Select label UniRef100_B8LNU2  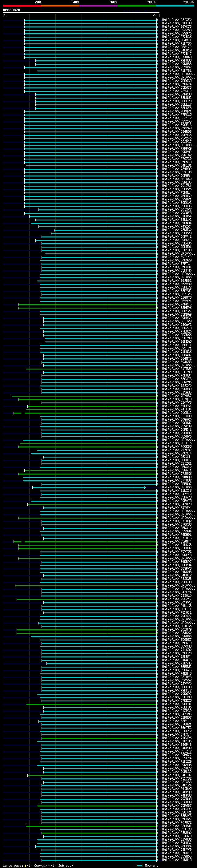tap(177, 98)
